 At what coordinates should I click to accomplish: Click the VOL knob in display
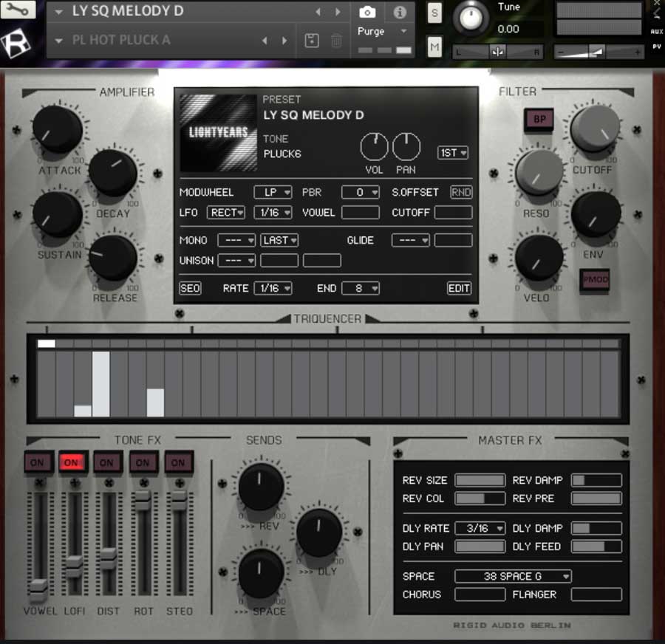pos(374,147)
